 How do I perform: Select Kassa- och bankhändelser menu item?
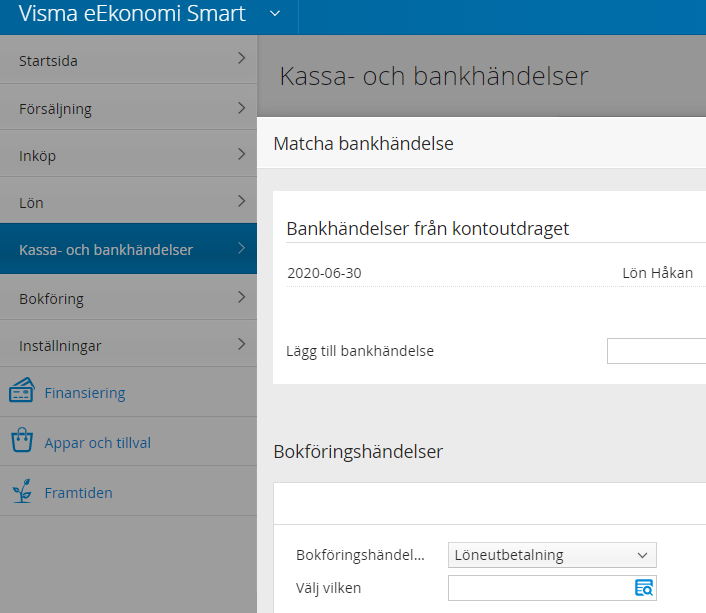[128, 249]
